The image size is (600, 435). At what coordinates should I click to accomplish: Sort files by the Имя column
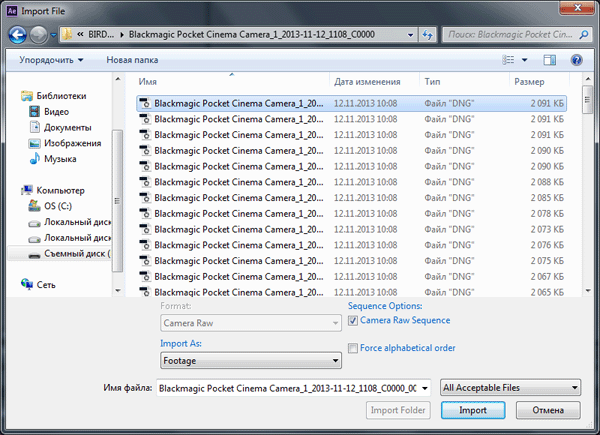point(148,81)
